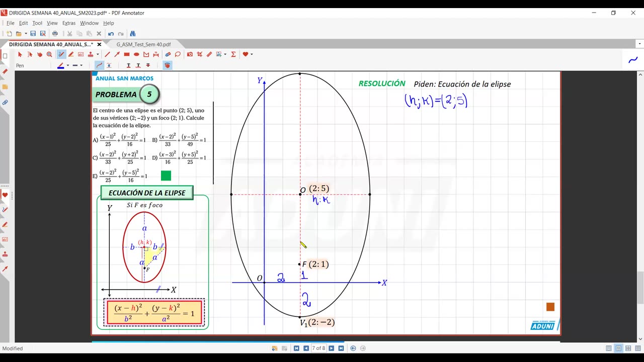Select the Pan hand tool
Image resolution: width=644 pixels, height=362 pixels.
pos(40,54)
